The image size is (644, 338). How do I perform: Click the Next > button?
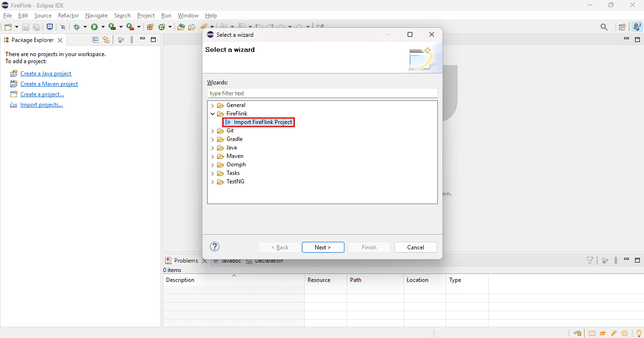click(x=323, y=247)
